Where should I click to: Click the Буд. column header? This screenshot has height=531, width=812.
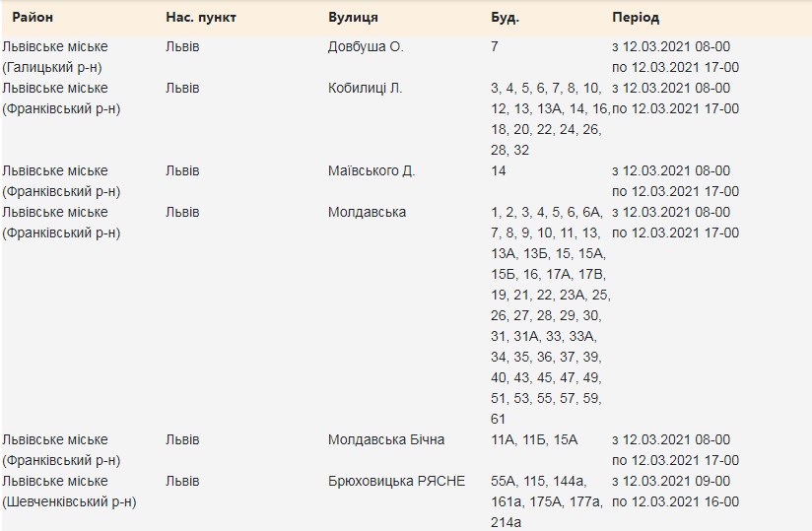click(x=505, y=18)
